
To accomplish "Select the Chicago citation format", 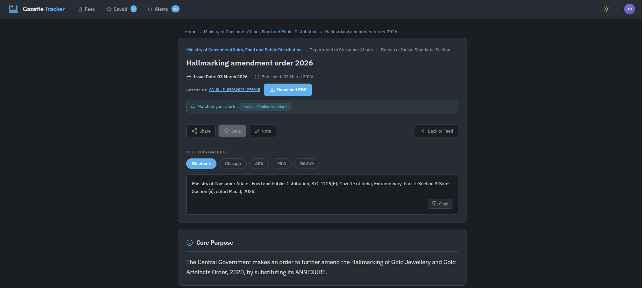I will [x=233, y=164].
